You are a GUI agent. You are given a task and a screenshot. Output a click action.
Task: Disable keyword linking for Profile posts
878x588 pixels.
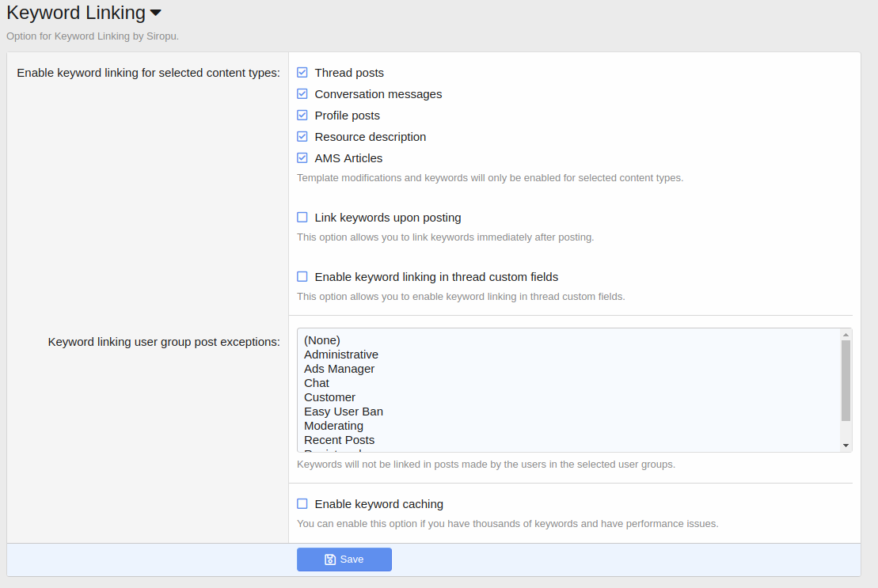pos(302,116)
